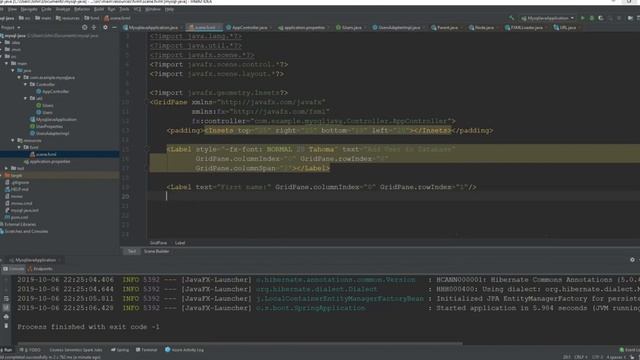This screenshot has height=360, width=640.
Task: Open the TODO tool window button
Action: 30,350
